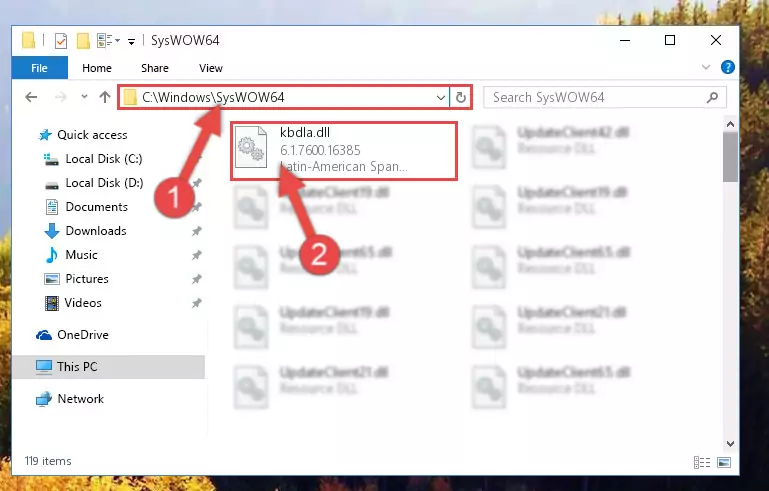Click the Local Disk (C:) drive icon
Viewport: 769px width, 491px height.
coord(51,159)
